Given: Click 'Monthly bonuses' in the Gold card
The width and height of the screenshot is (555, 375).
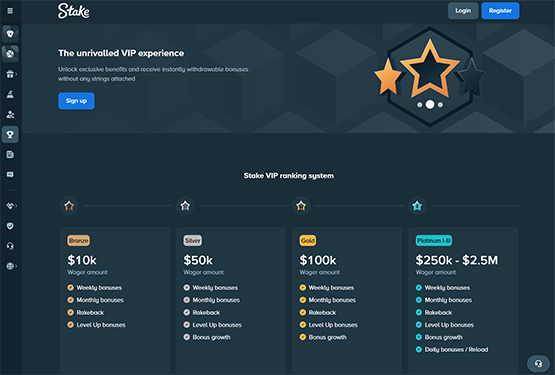Looking at the screenshot, I should [x=332, y=300].
